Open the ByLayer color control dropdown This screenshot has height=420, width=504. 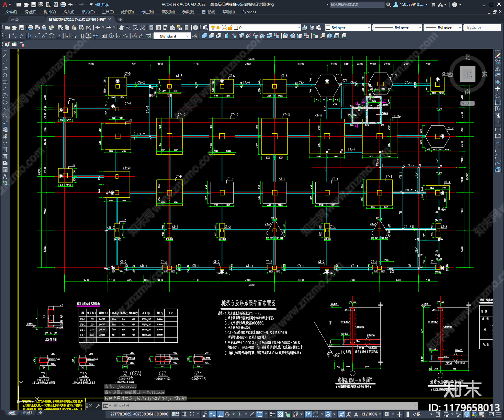point(348,28)
